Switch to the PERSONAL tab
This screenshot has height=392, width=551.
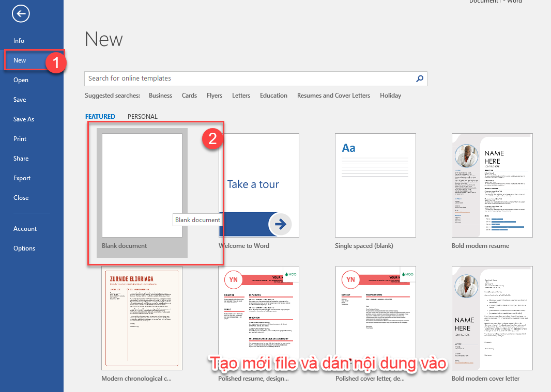142,117
